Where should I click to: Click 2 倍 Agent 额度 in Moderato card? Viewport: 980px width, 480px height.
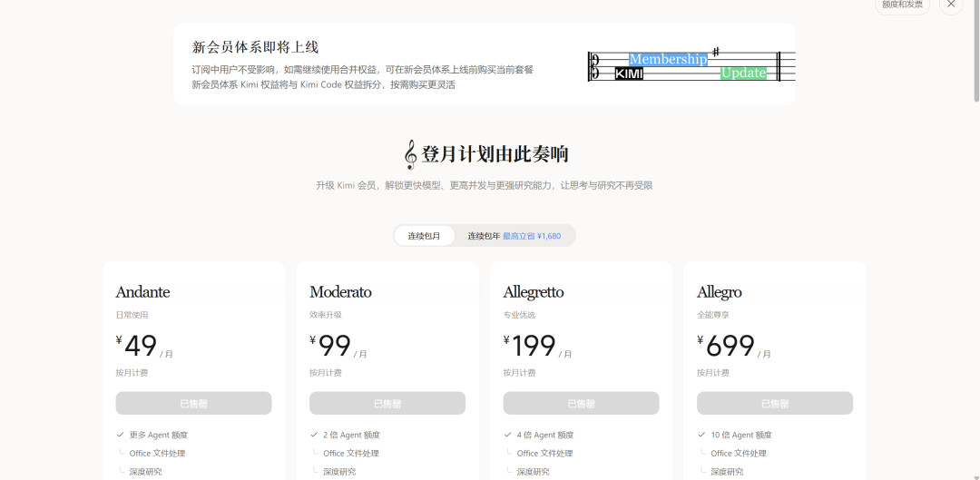[351, 435]
